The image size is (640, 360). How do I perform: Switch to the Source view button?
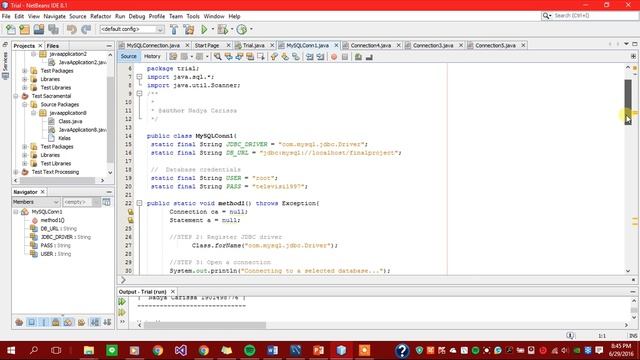click(128, 56)
